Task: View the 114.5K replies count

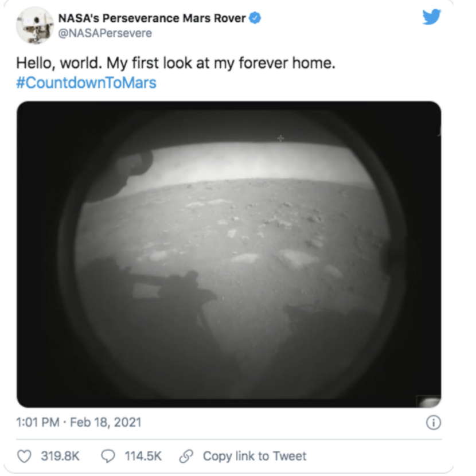Action: [143, 457]
